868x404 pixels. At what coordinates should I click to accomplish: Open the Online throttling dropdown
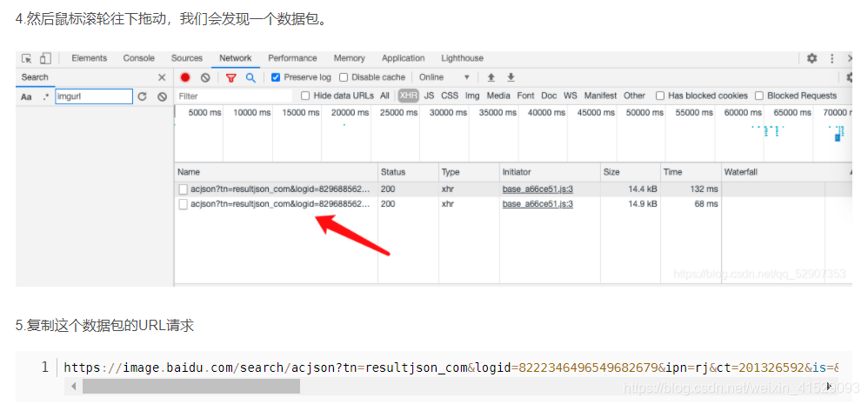tap(444, 77)
